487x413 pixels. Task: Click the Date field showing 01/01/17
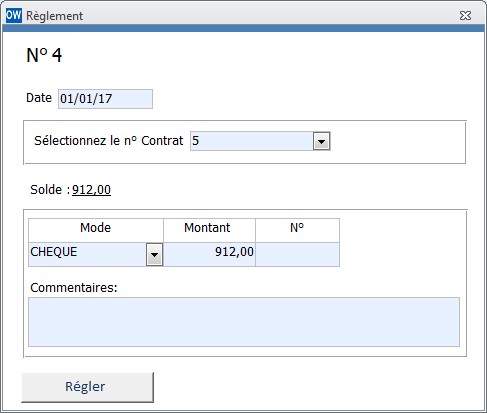tap(105, 99)
